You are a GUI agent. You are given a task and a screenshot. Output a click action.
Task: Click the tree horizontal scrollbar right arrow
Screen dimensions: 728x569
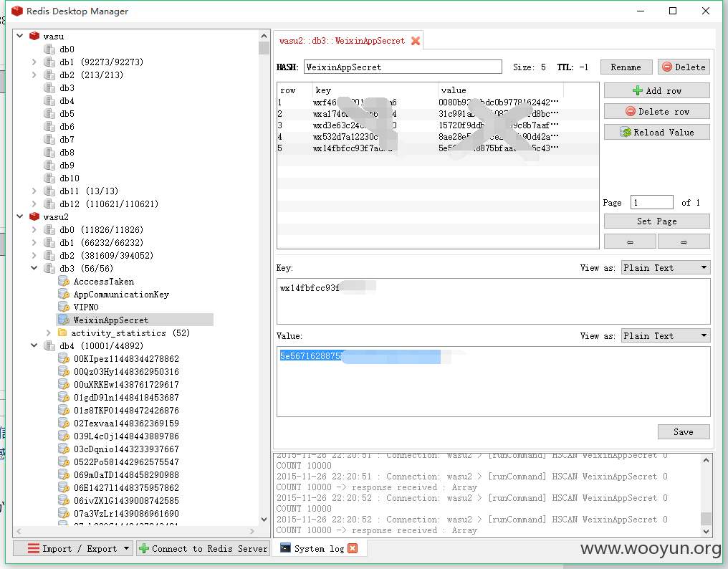pos(252,531)
